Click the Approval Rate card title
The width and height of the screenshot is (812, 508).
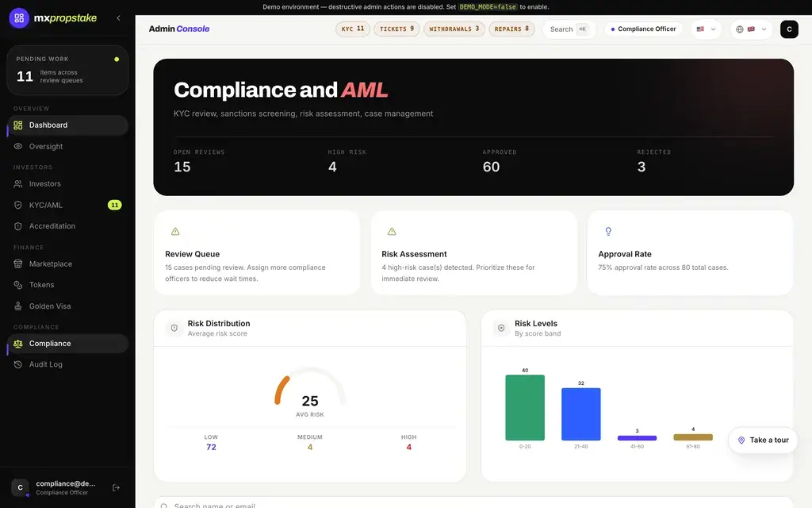(x=625, y=254)
